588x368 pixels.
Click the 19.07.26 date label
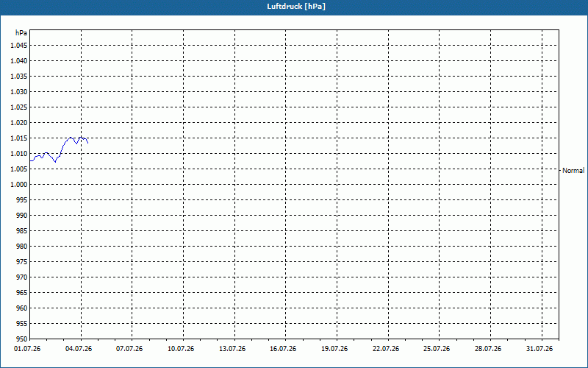point(334,349)
